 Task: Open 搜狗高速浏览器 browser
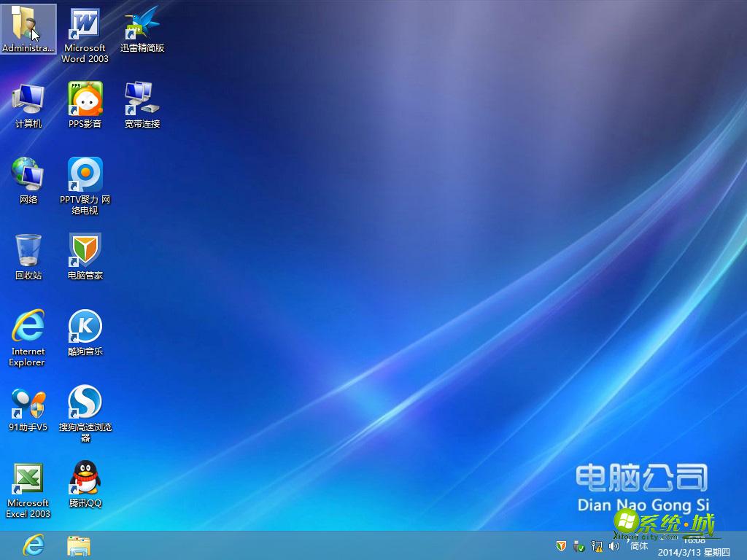click(85, 402)
